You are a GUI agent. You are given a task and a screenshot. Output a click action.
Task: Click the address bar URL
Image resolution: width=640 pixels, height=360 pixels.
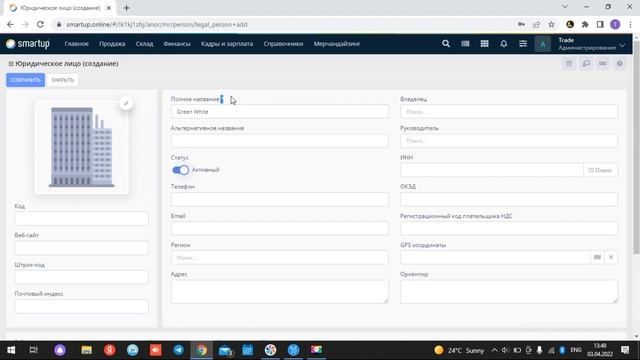click(x=157, y=24)
